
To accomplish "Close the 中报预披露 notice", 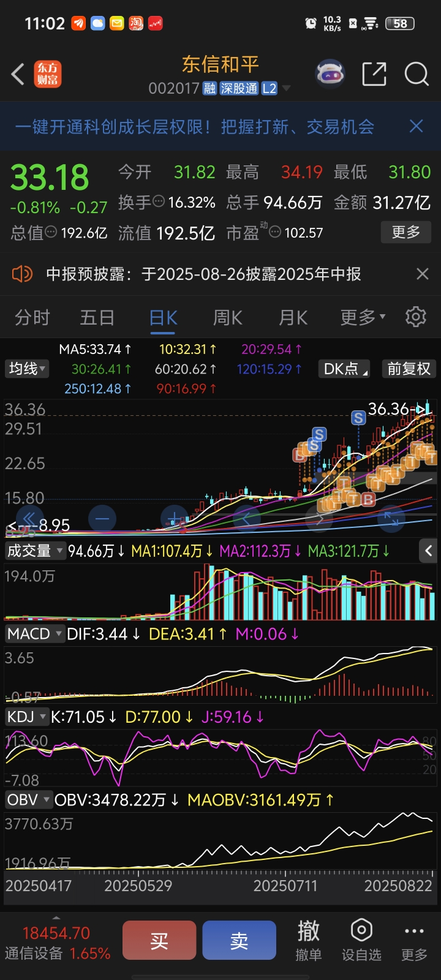I will [423, 274].
